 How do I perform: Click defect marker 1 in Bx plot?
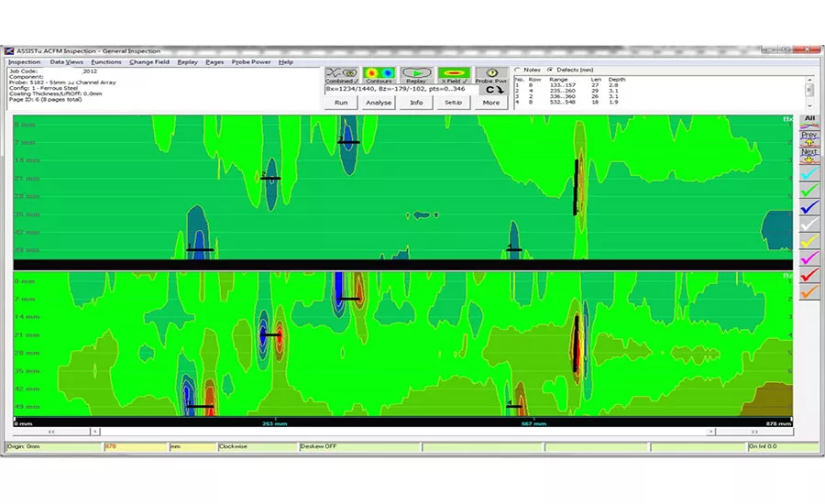click(200, 249)
